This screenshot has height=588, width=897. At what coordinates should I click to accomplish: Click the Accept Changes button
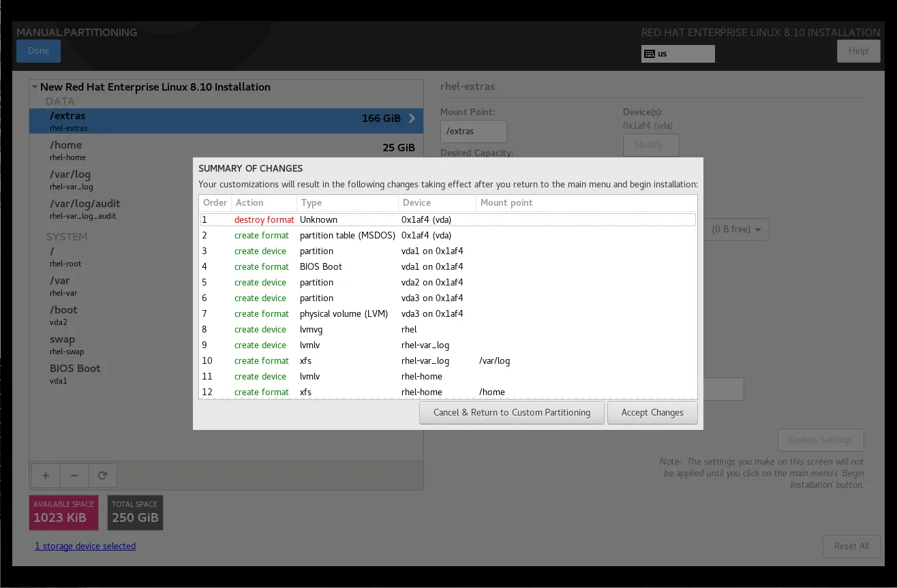pos(652,412)
